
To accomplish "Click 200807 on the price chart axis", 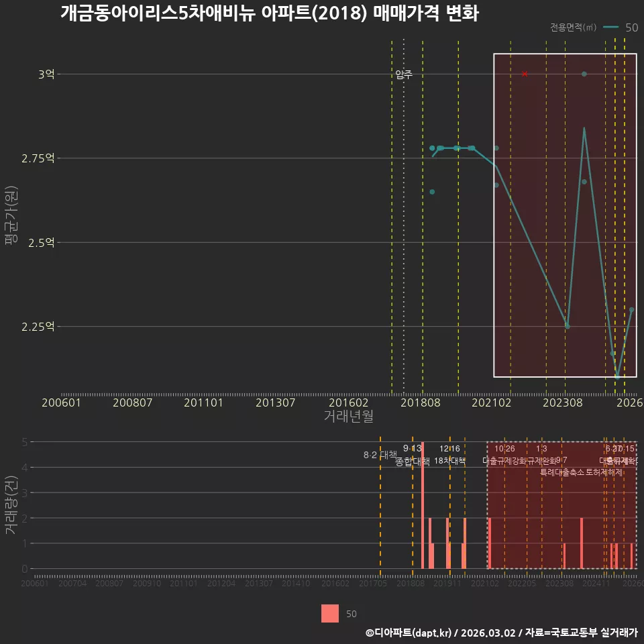I will pos(132,402).
